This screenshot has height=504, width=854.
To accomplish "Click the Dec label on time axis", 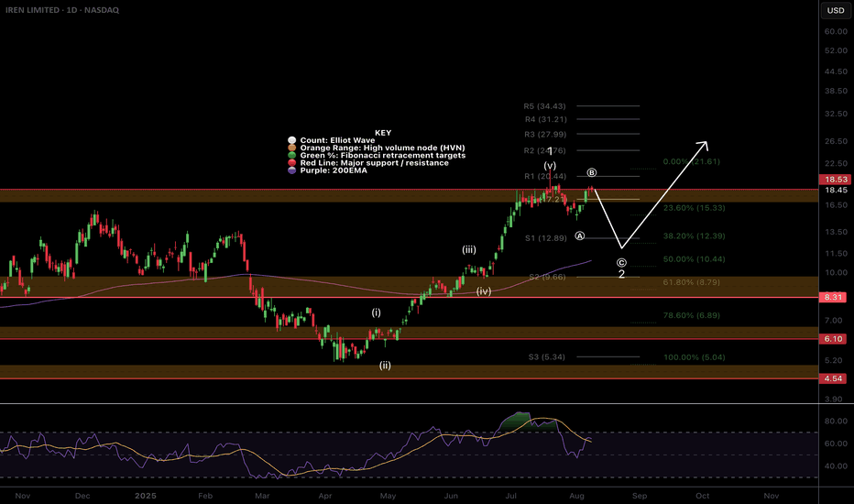I will pos(82,496).
